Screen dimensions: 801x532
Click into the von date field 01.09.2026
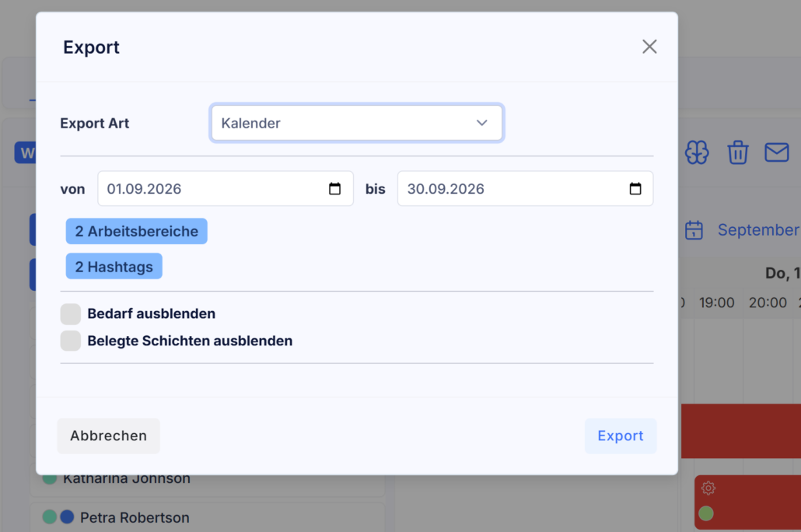[x=226, y=188]
